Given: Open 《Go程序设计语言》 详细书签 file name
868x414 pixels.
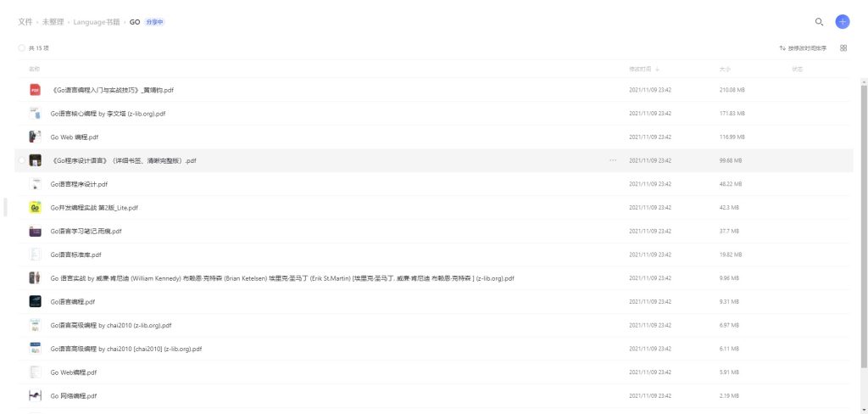Looking at the screenshot, I should point(123,160).
